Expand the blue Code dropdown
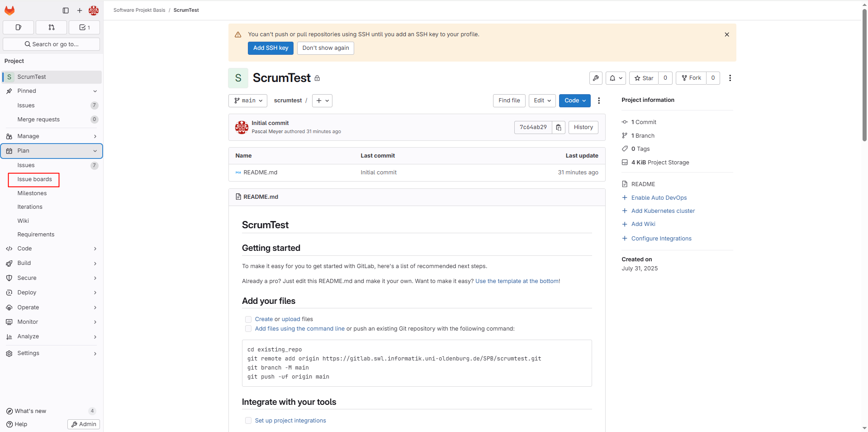This screenshot has height=432, width=868. [574, 101]
